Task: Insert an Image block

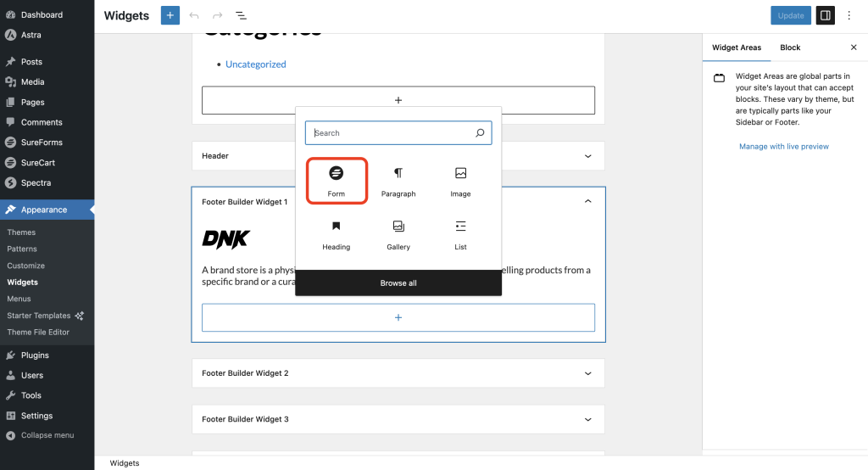Action: coord(460,181)
